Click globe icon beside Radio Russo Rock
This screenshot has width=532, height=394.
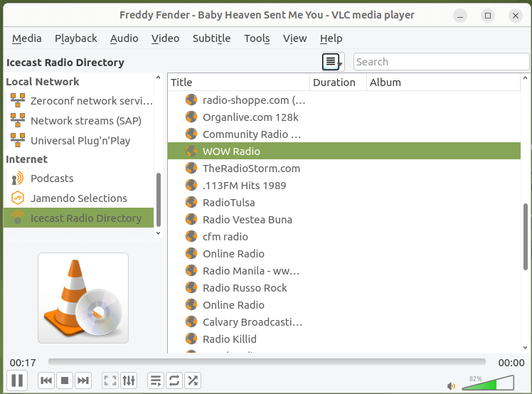click(191, 287)
